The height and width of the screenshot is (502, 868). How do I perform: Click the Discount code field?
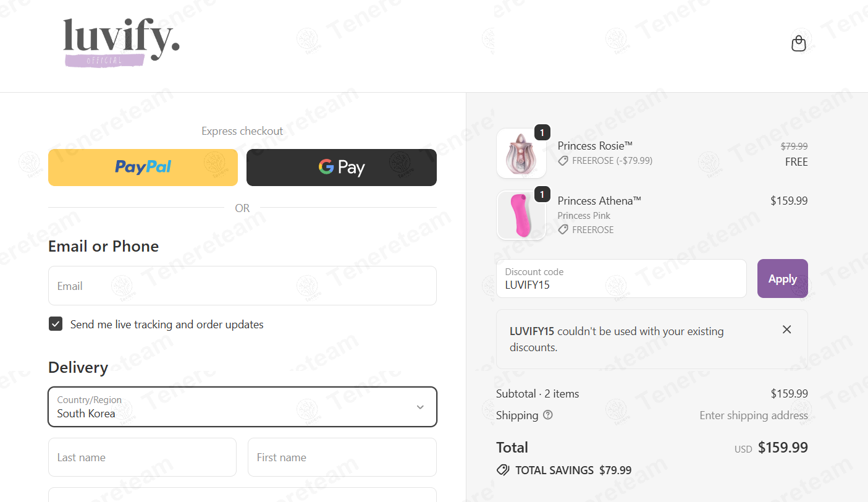tap(622, 279)
